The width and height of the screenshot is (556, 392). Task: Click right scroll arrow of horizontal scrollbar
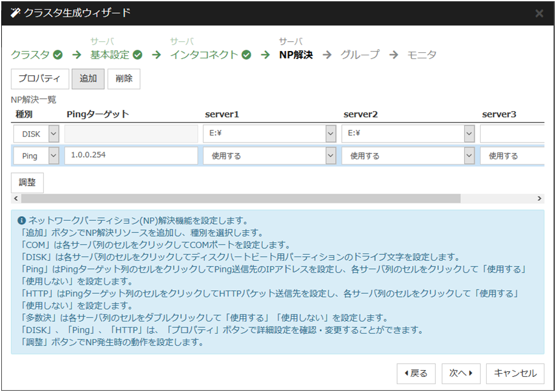point(539,198)
